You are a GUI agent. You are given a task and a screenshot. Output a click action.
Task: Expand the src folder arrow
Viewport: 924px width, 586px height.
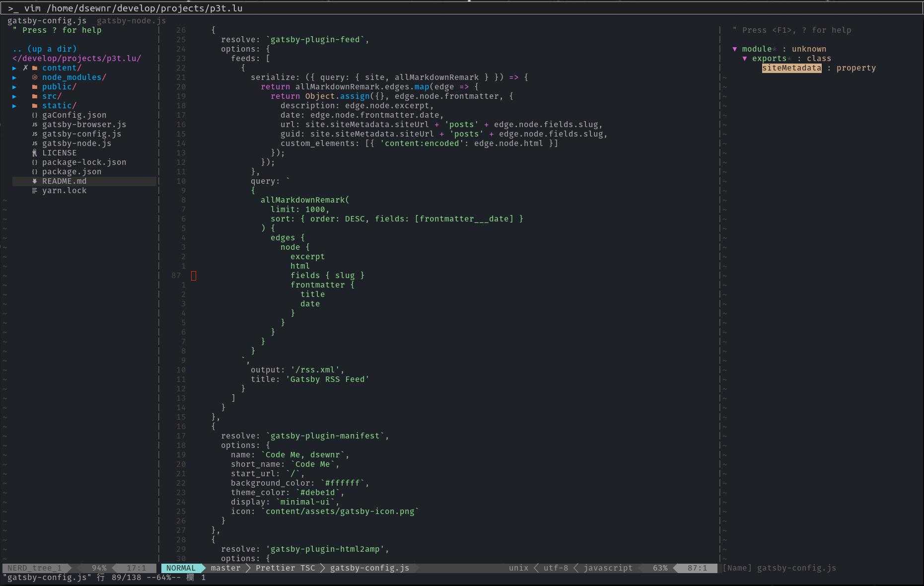click(x=14, y=96)
